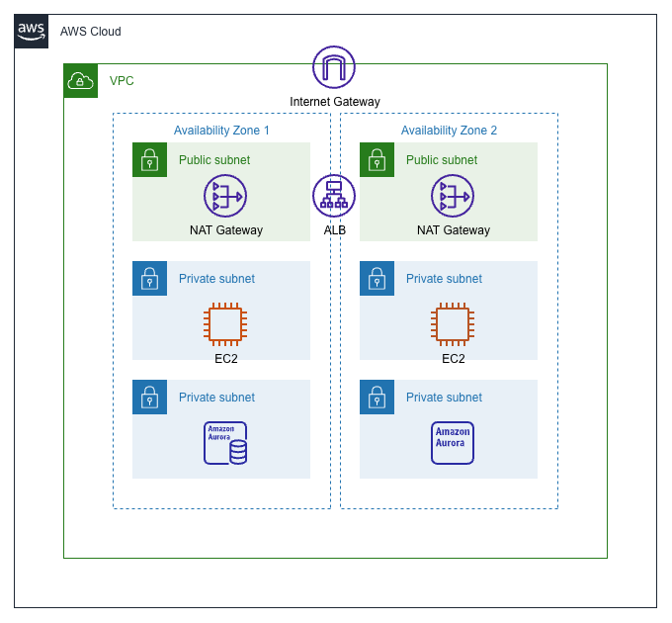
Task: Click the VPC cloud lock icon
Action: 81,81
